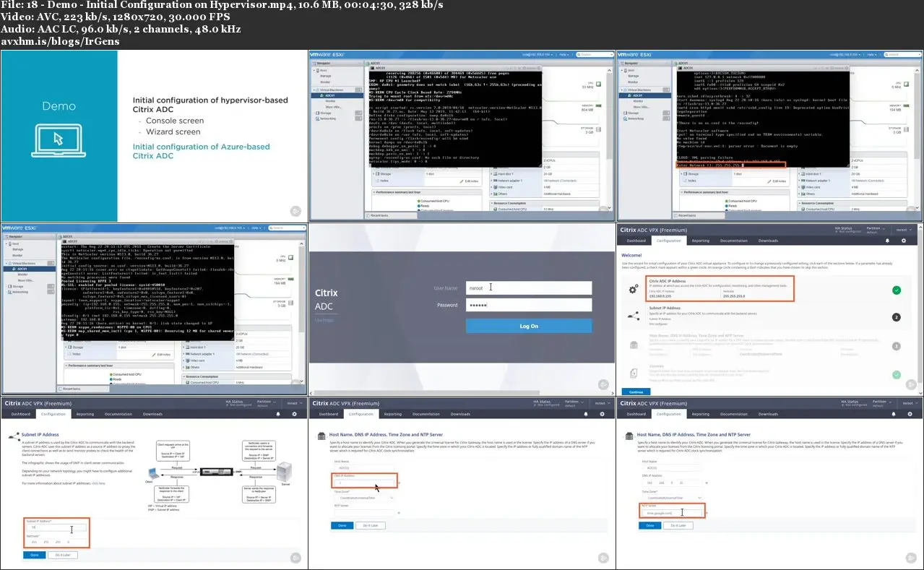Click the Log On button
Screen dimensions: 924x570
528,326
